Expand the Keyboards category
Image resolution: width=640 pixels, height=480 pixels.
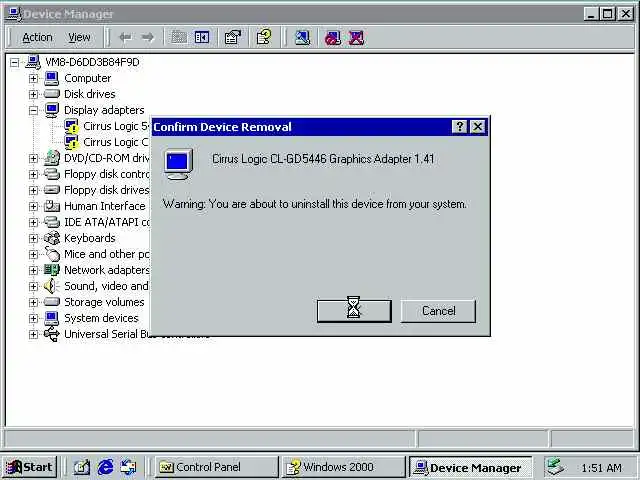tap(33, 238)
